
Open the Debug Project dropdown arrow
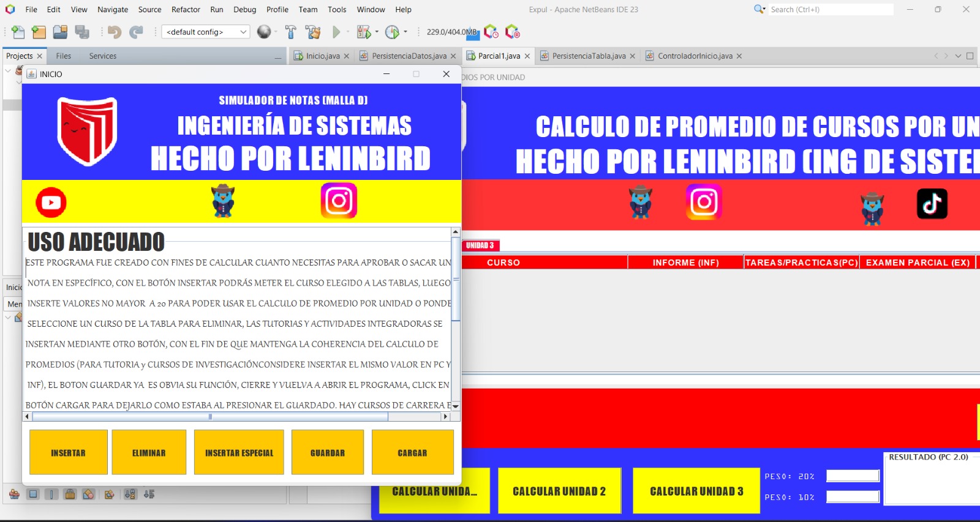pos(377,32)
